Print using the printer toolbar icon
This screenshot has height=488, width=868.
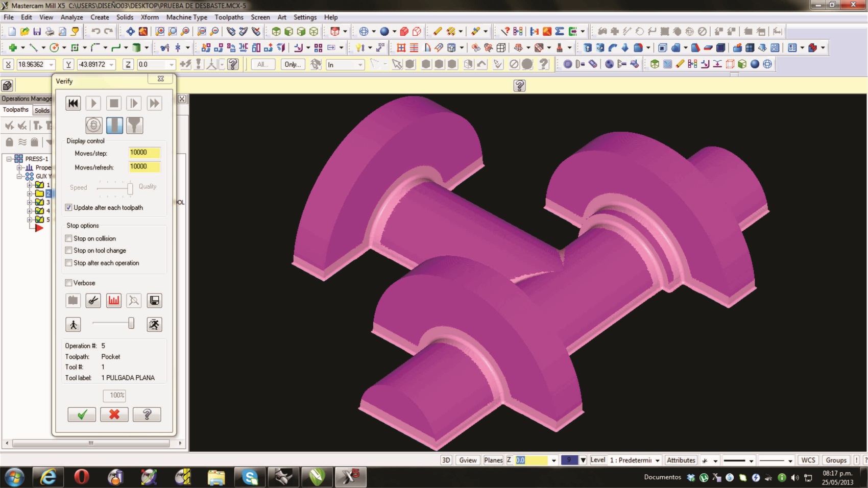pos(50,32)
